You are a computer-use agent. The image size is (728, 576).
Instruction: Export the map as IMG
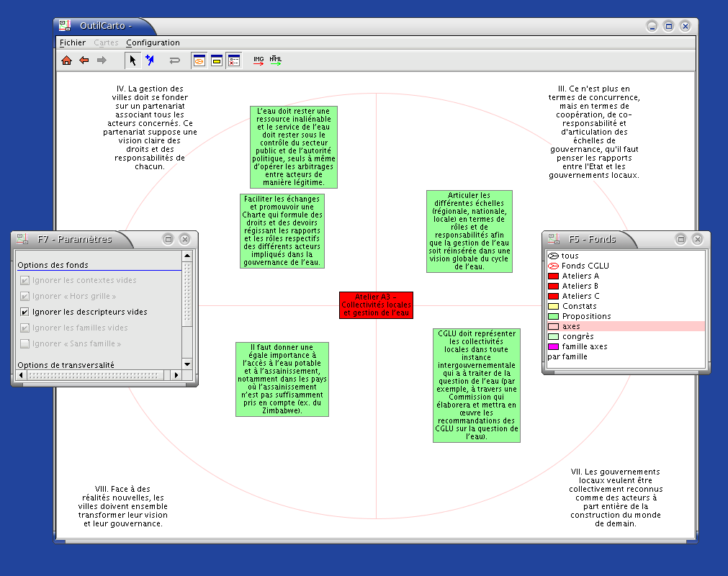click(259, 61)
